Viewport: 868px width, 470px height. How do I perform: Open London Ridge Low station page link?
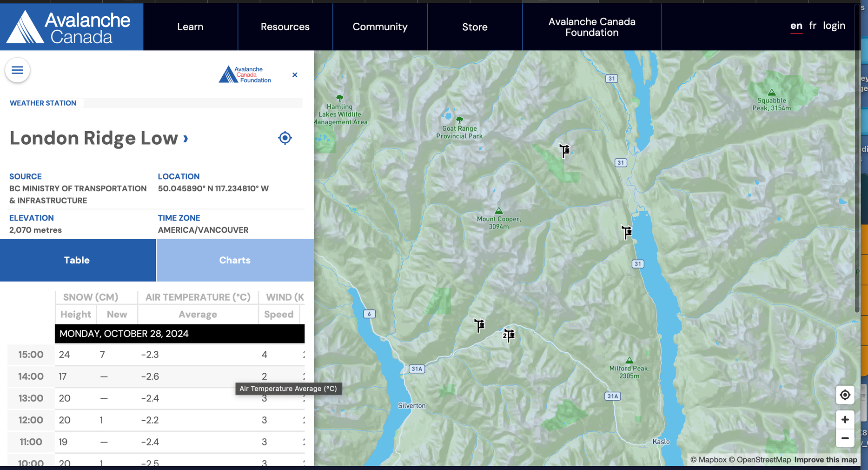click(99, 138)
